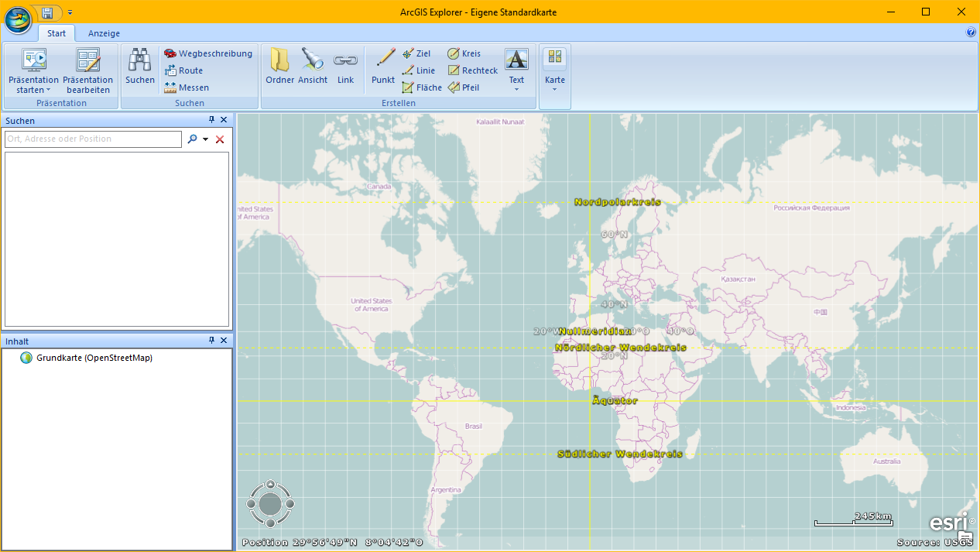Viewport: 980px width, 552px height.
Task: Click Präsentation bearbeiten button
Action: 87,70
